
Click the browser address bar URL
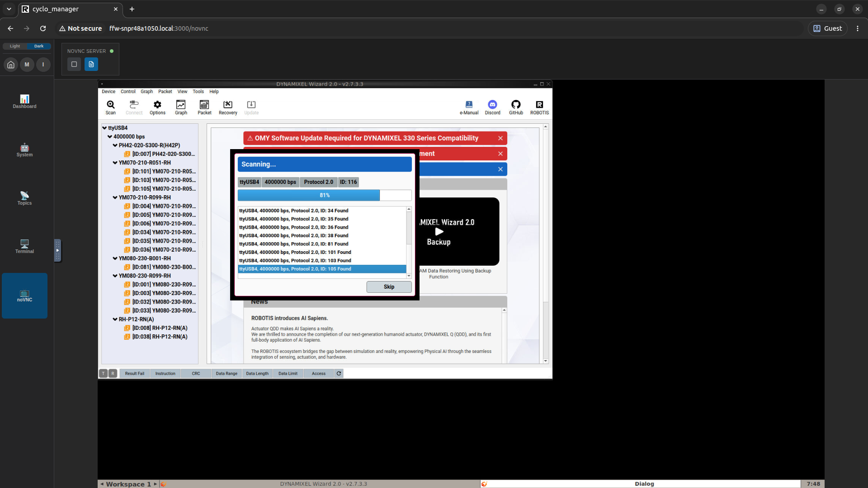tap(159, 28)
